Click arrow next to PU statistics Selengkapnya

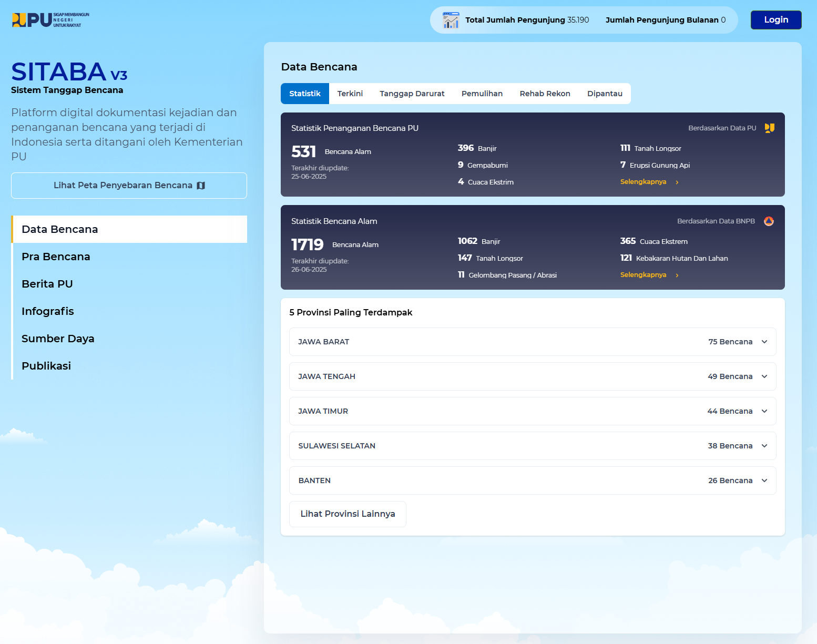pos(677,182)
